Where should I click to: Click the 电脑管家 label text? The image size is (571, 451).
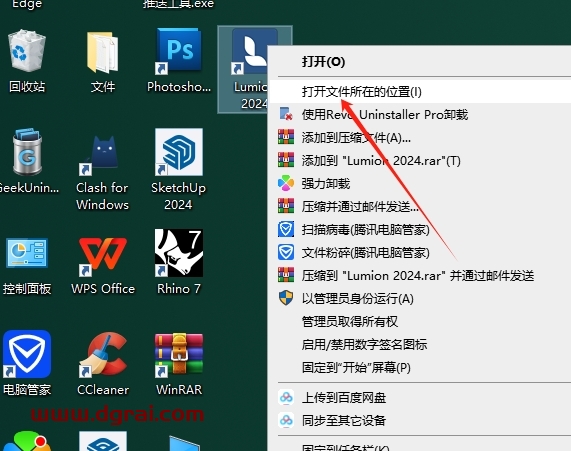coord(27,389)
